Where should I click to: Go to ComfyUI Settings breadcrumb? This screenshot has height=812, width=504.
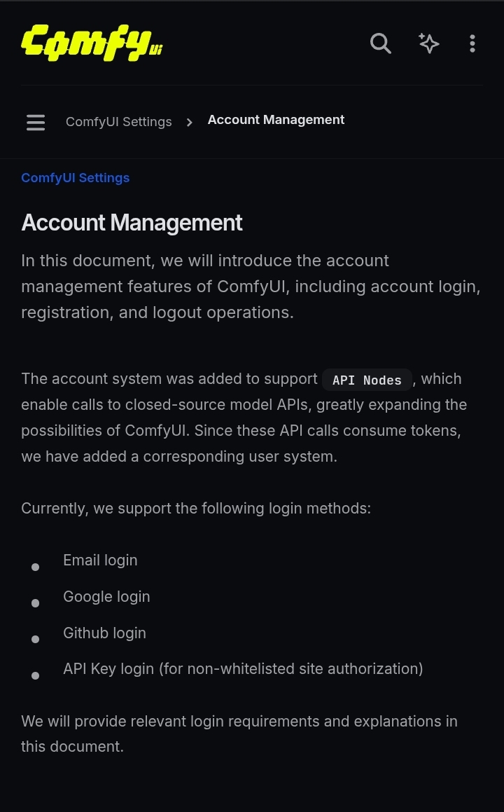pyautogui.click(x=118, y=122)
